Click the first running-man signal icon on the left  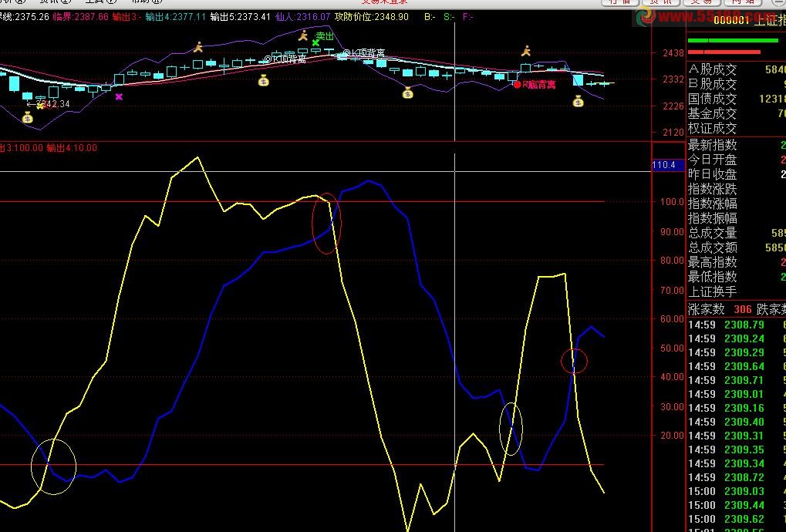tap(198, 48)
